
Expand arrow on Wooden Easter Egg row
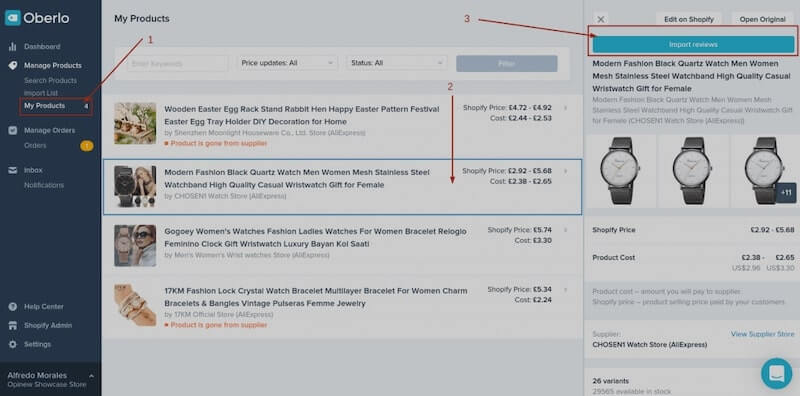[x=565, y=108]
